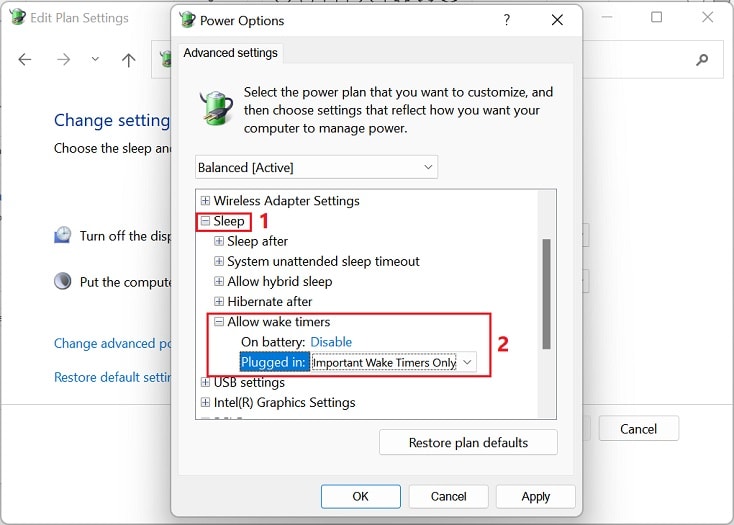
Task: Click the On battery Disable value
Action: click(331, 342)
